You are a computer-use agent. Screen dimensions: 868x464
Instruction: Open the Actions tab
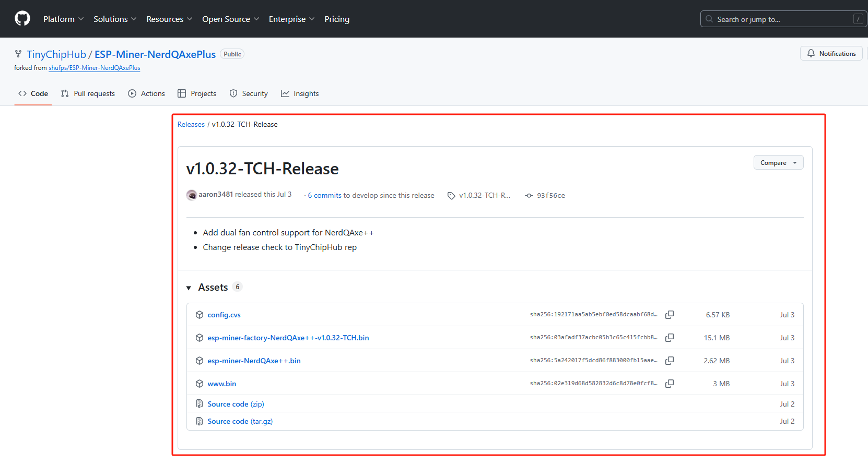[147, 94]
